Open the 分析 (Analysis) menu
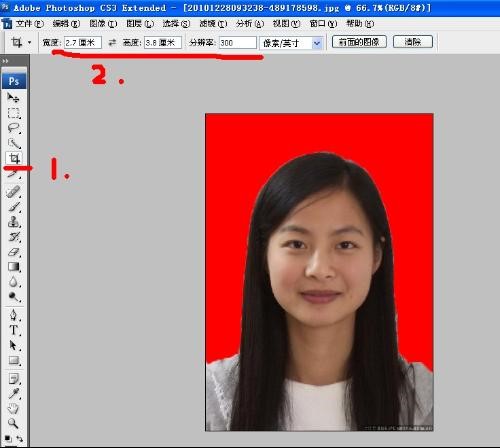The width and height of the screenshot is (500, 448). 250,24
